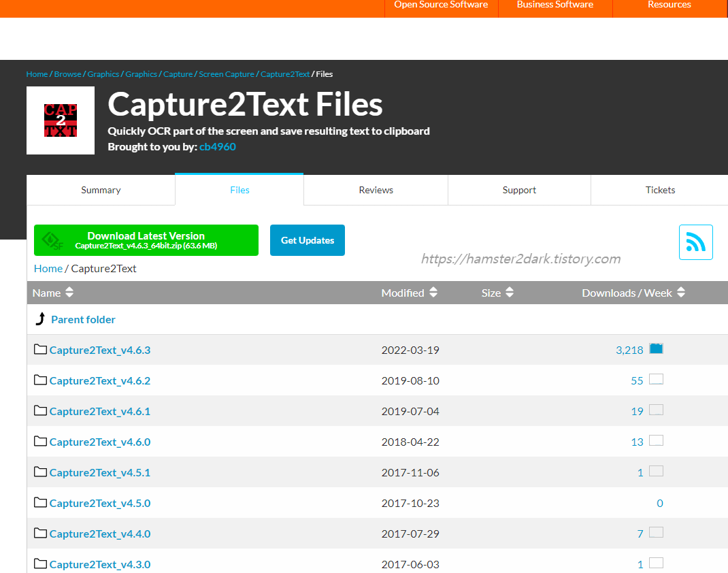Click the 19 weekly downloads count
The image size is (728, 573).
pos(637,412)
